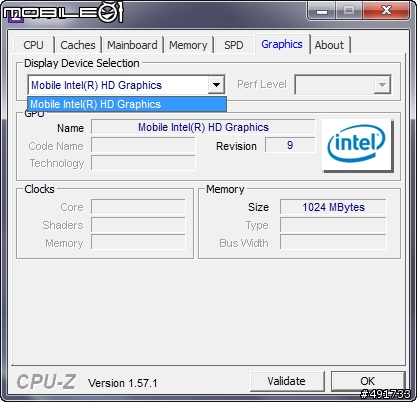The height and width of the screenshot is (402, 417).
Task: Open the Caches tab
Action: (78, 45)
